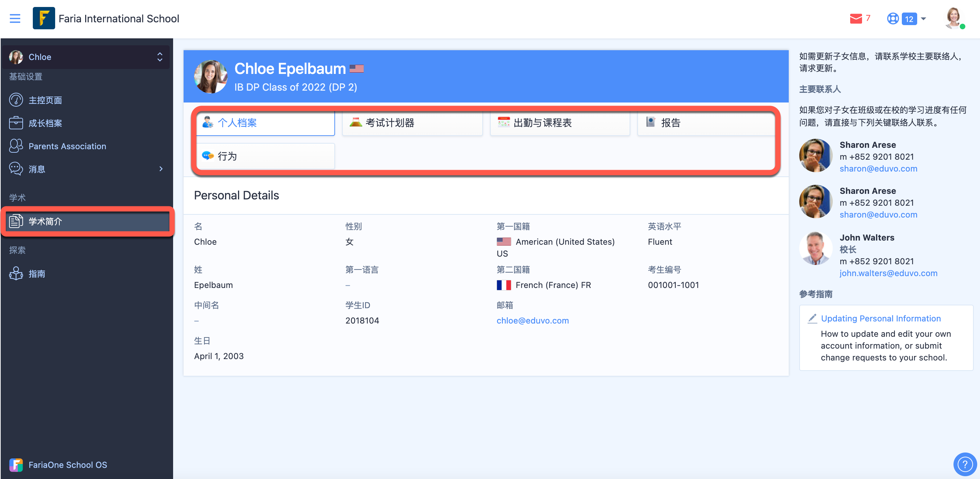Open the 行为 tab

tap(266, 156)
